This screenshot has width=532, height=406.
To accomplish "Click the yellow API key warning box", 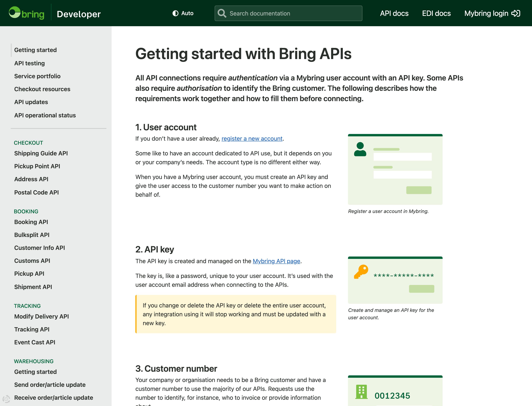I will pyautogui.click(x=236, y=314).
